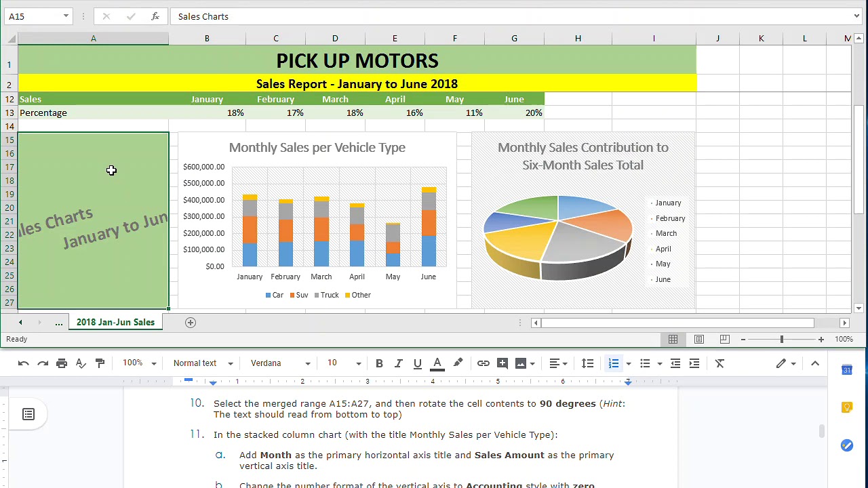The image size is (868, 488).
Task: Click the PICK UP MOTORS title cell
Action: (357, 61)
